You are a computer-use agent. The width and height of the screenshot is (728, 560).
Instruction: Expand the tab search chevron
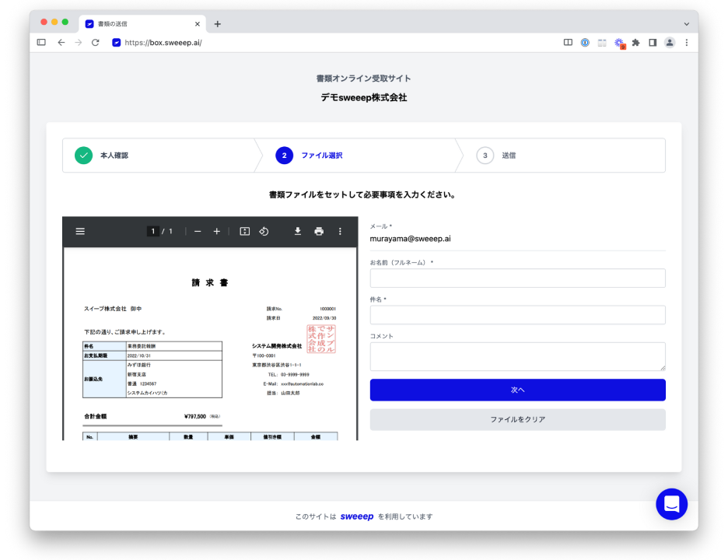[686, 24]
